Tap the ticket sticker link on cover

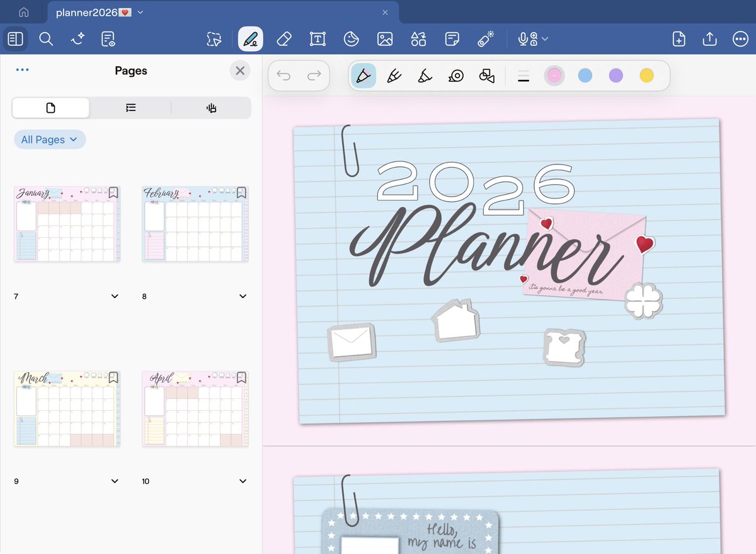(564, 347)
